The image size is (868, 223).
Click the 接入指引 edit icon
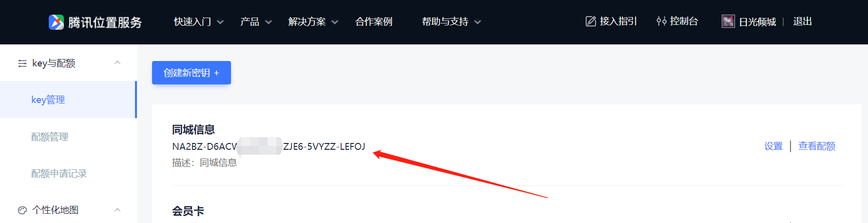[x=591, y=21]
